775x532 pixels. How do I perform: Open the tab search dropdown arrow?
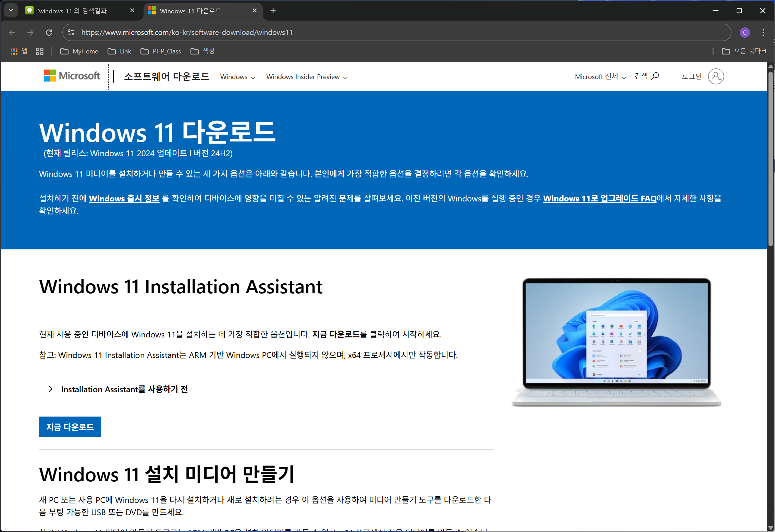(11, 11)
